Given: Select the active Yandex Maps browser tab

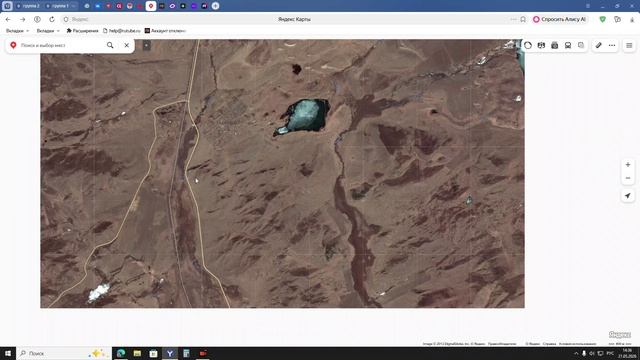Looking at the screenshot, I should [151, 6].
